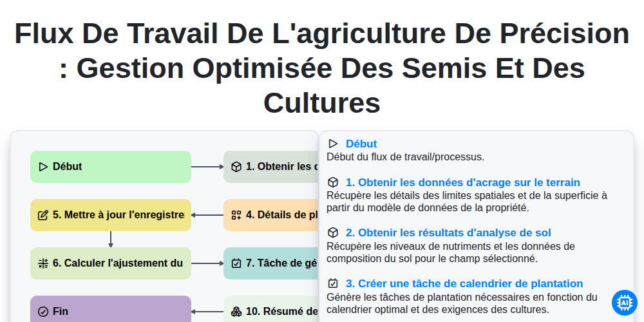Click the cube icon on node 1
The image size is (644, 322).
(236, 167)
